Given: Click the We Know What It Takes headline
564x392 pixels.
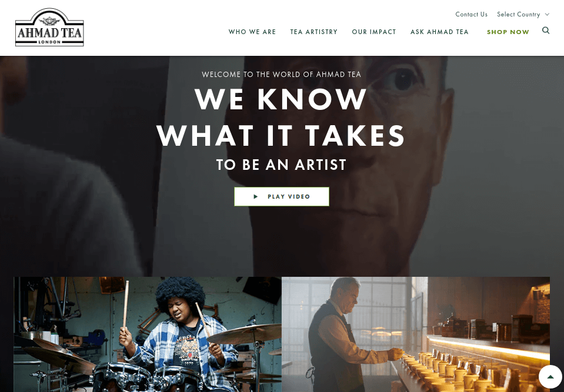Looking at the screenshot, I should point(281,117).
